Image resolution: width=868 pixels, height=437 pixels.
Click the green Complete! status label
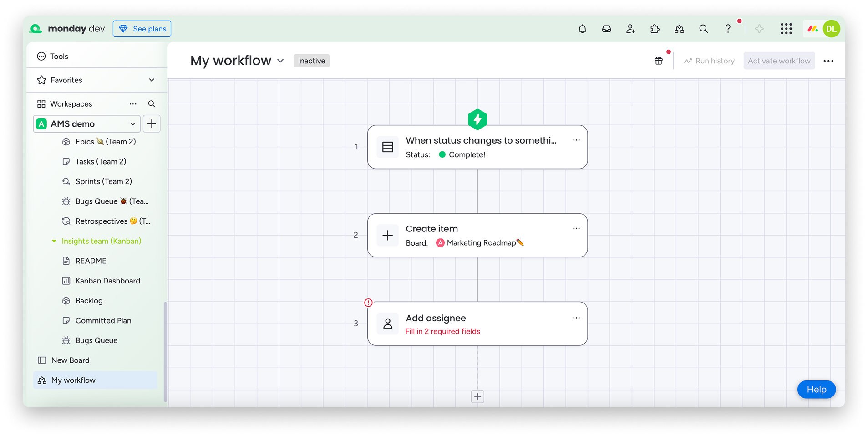462,154
